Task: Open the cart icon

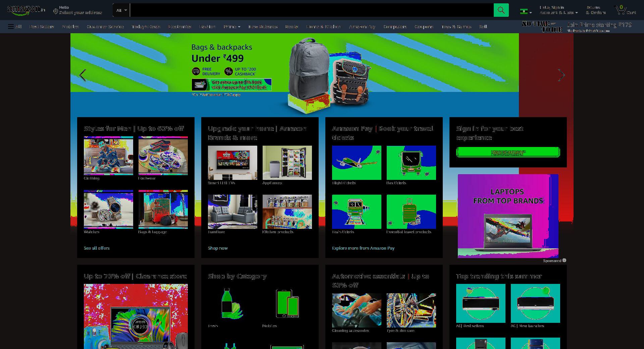Action: (x=626, y=10)
